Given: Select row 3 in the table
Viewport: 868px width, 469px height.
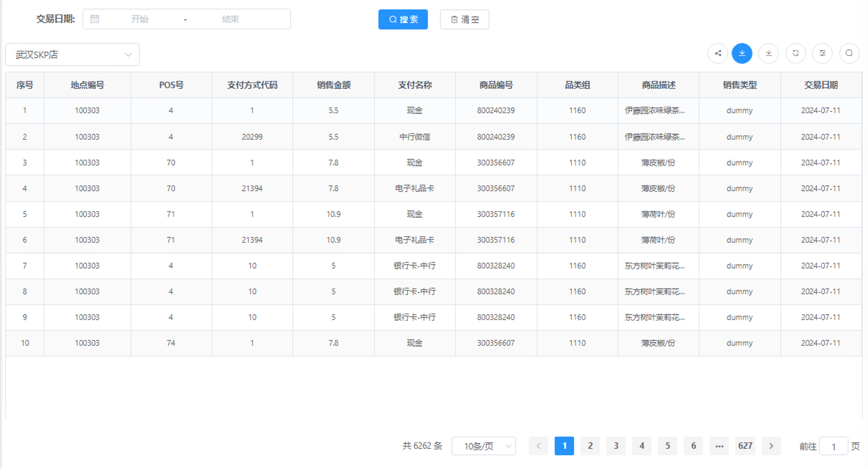Looking at the screenshot, I should click(251, 162).
